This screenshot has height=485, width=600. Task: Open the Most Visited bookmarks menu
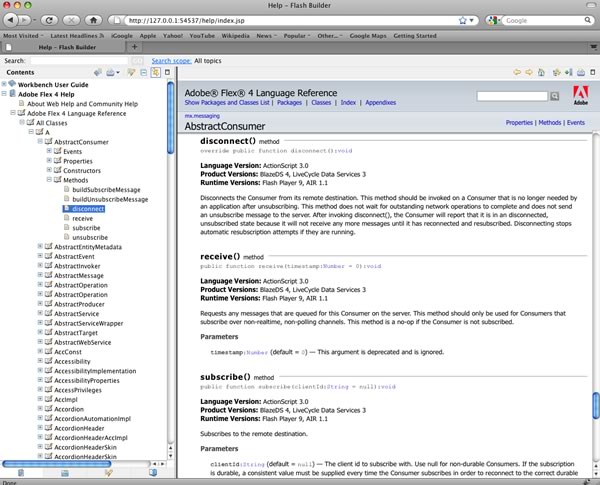pyautogui.click(x=23, y=36)
